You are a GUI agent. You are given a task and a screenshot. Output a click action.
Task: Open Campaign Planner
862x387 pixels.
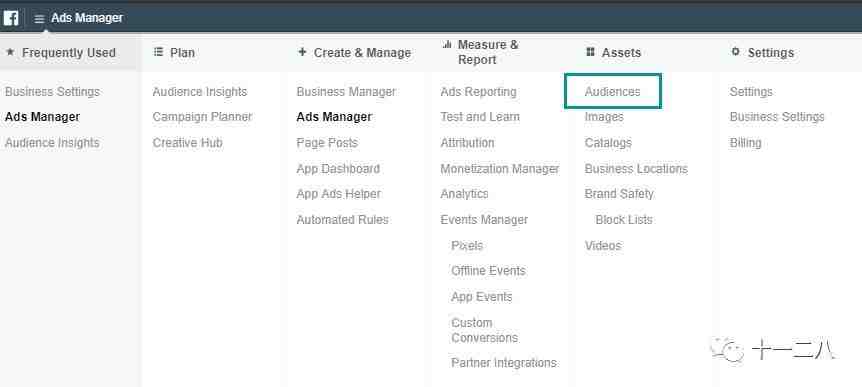coord(202,117)
